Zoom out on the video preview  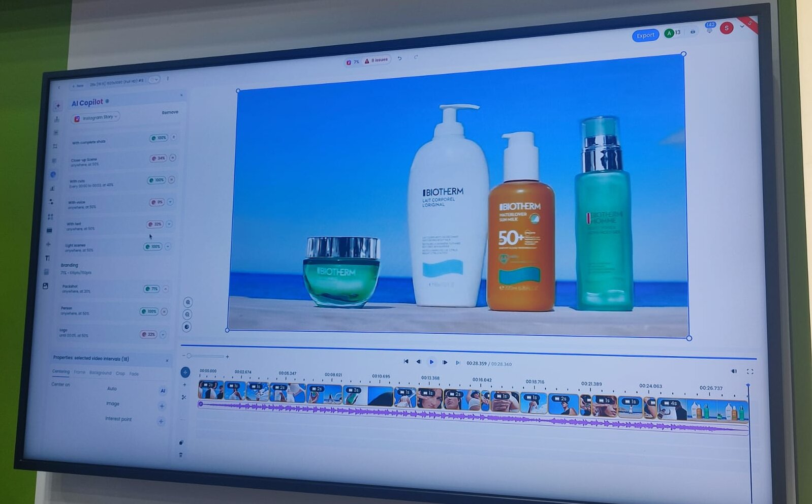(188, 314)
